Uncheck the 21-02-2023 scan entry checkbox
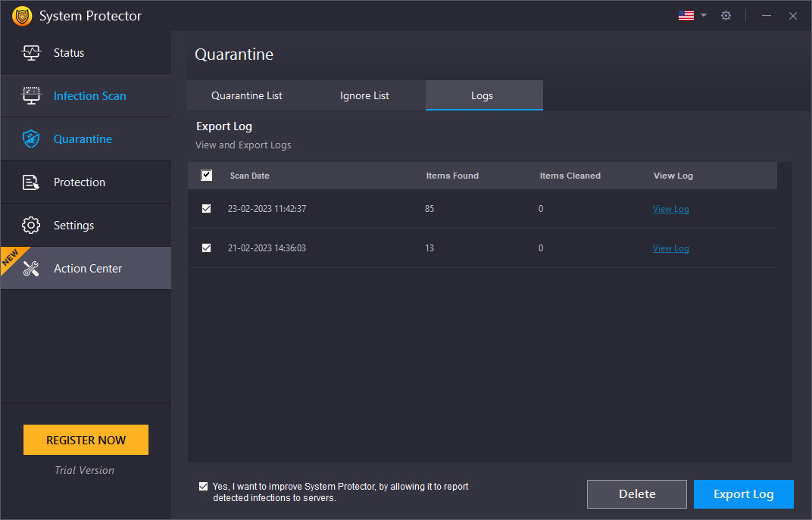Viewport: 812px width, 520px height. 206,248
